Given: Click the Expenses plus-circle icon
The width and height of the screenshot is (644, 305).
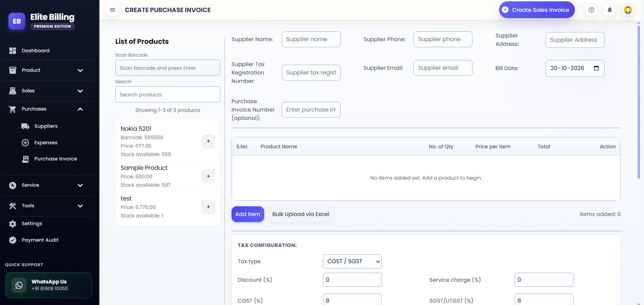Looking at the screenshot, I should (x=25, y=143).
